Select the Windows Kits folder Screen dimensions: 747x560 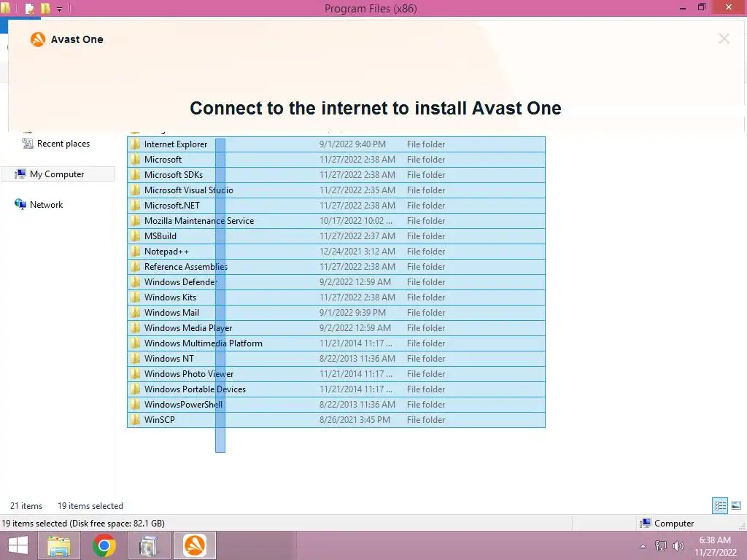click(x=170, y=297)
